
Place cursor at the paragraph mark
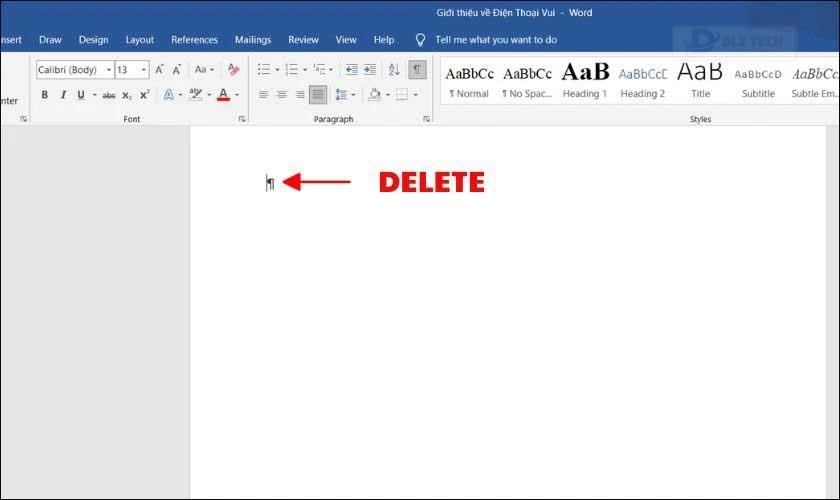coord(271,183)
